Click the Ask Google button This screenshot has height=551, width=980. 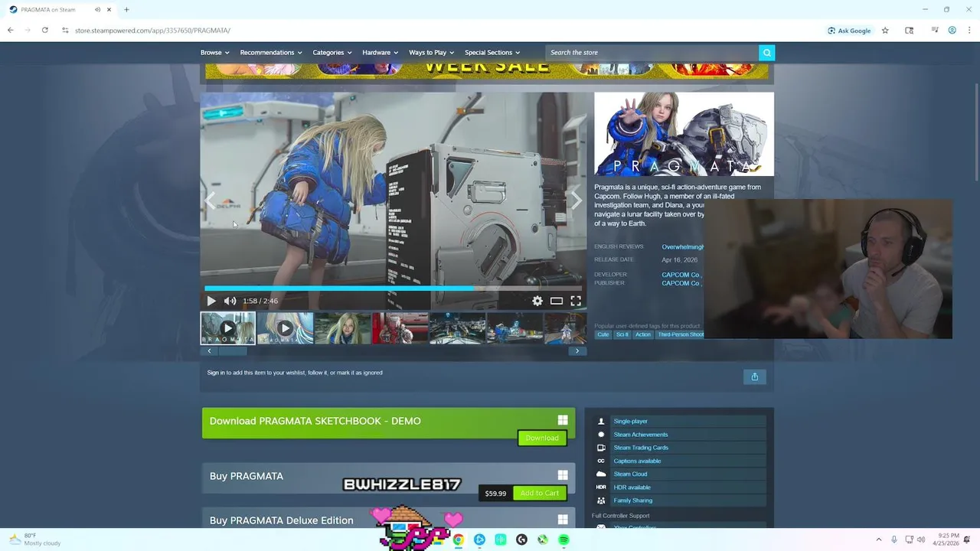(849, 31)
